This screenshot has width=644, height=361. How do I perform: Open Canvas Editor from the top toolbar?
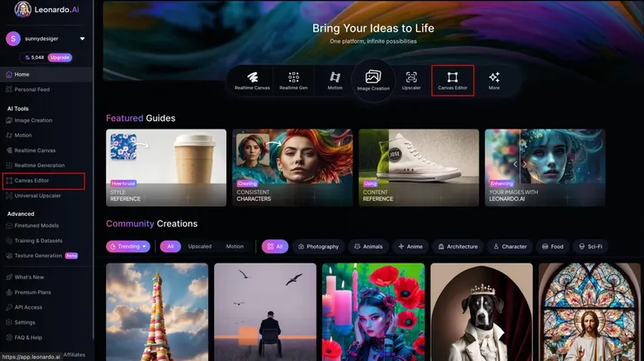point(453,81)
